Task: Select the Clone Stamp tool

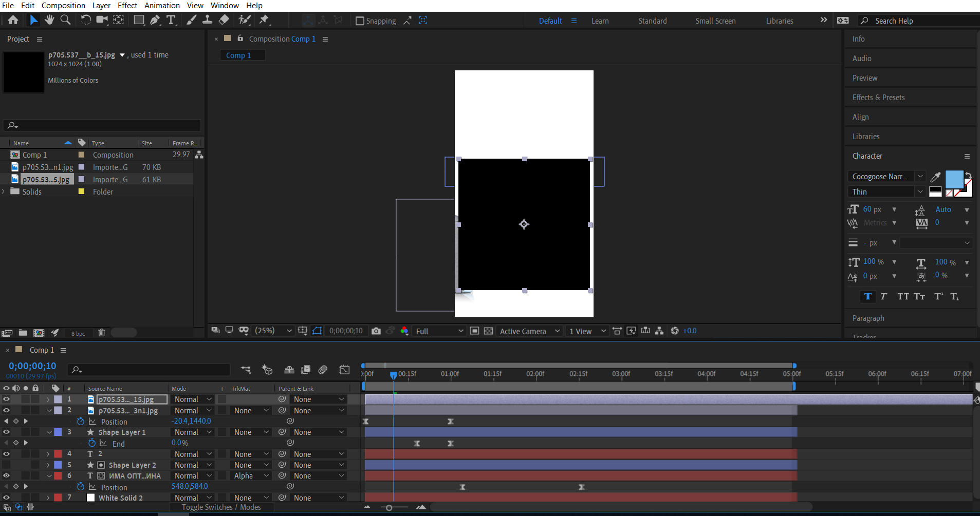Action: click(207, 20)
